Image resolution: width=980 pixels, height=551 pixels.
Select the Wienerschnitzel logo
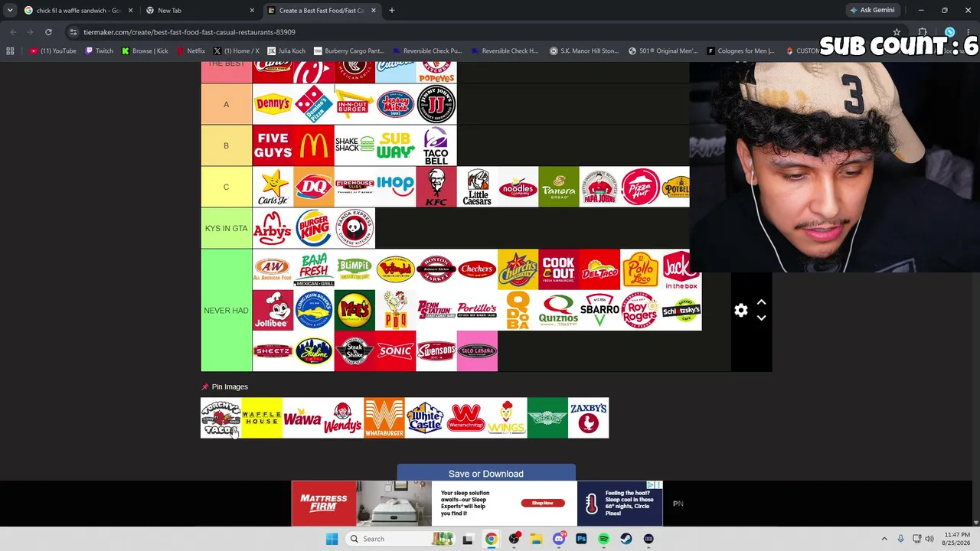click(x=465, y=418)
